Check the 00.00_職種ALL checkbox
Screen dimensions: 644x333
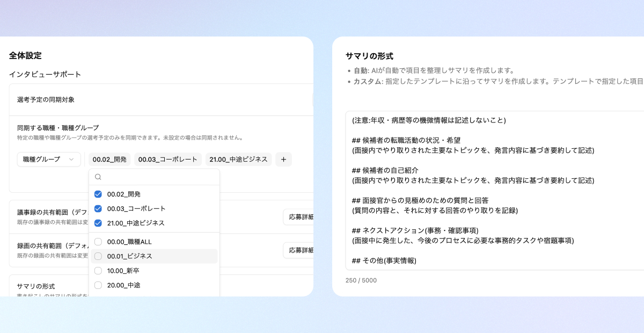(98, 242)
